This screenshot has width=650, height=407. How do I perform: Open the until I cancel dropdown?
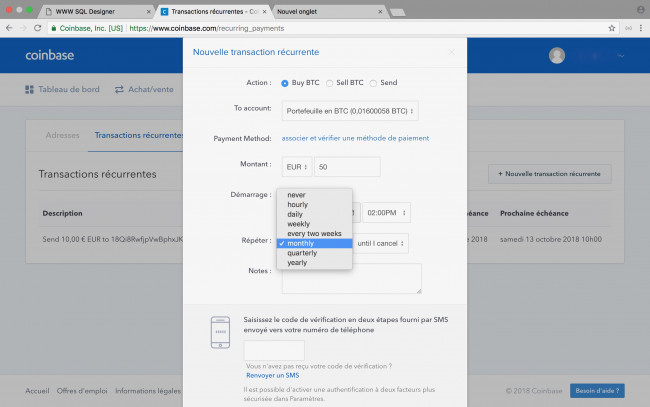(x=381, y=243)
